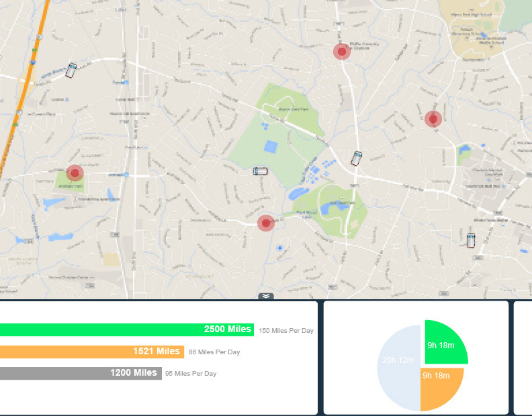Image resolution: width=532 pixels, height=416 pixels.
Task: Click the 150 Miles Per Day label
Action: click(286, 331)
